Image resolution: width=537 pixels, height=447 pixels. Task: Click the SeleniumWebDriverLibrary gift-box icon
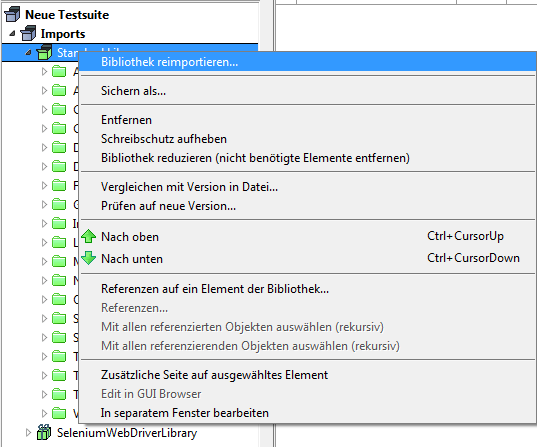pyautogui.click(x=44, y=432)
